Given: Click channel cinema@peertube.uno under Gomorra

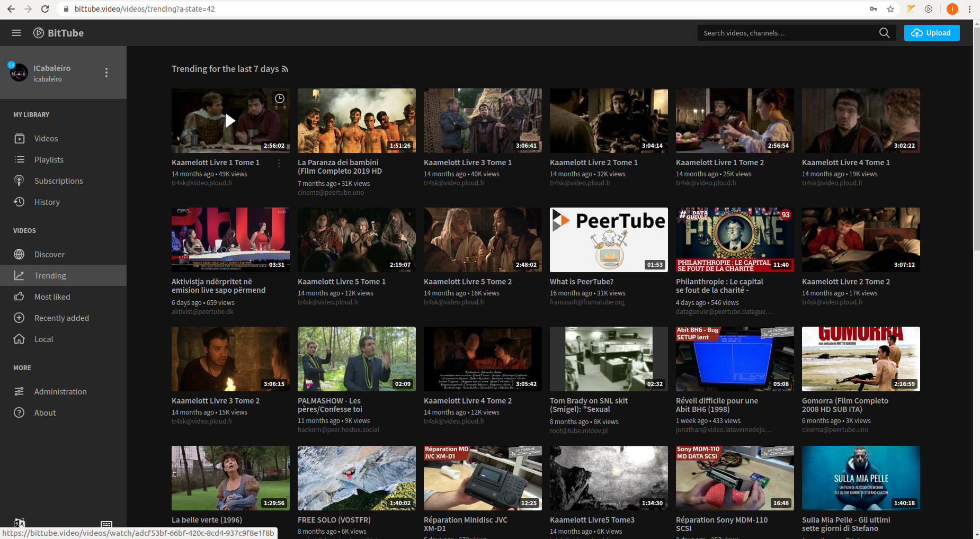Looking at the screenshot, I should [835, 430].
